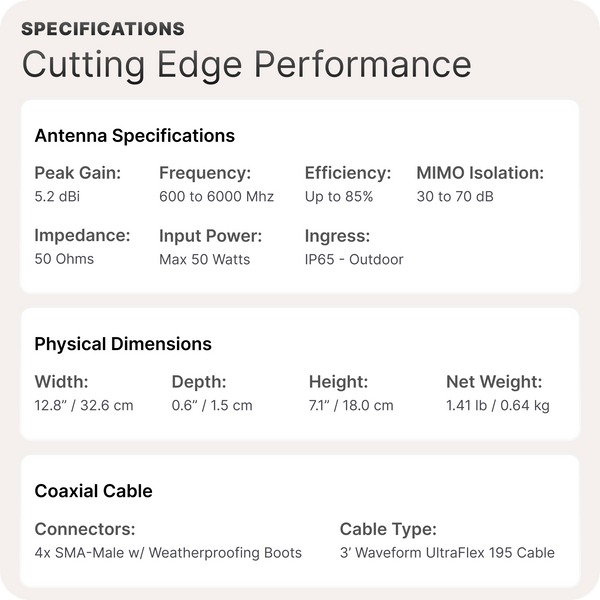Click the Depth value 0.6” / 1.5 cm
Viewport: 600px width, 600px height.
(212, 405)
